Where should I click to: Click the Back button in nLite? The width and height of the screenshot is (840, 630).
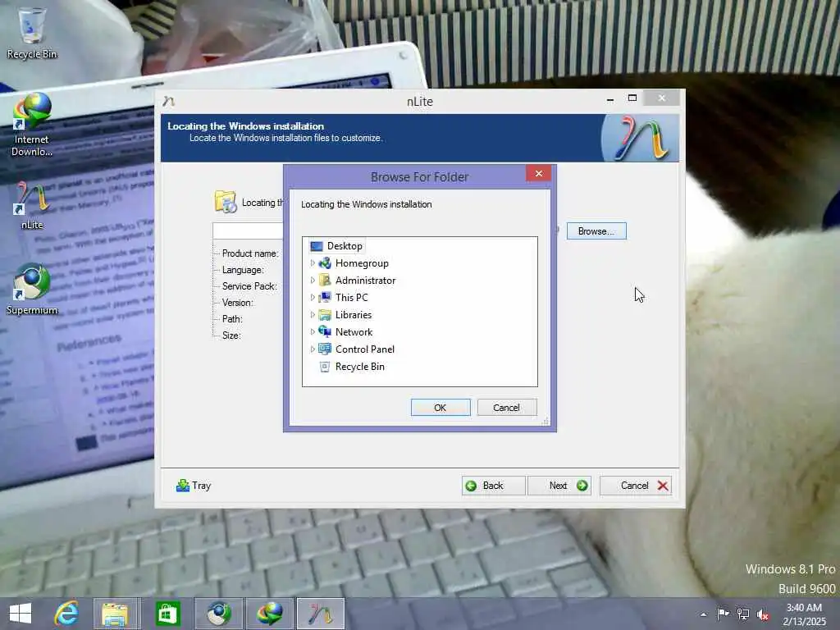[493, 486]
